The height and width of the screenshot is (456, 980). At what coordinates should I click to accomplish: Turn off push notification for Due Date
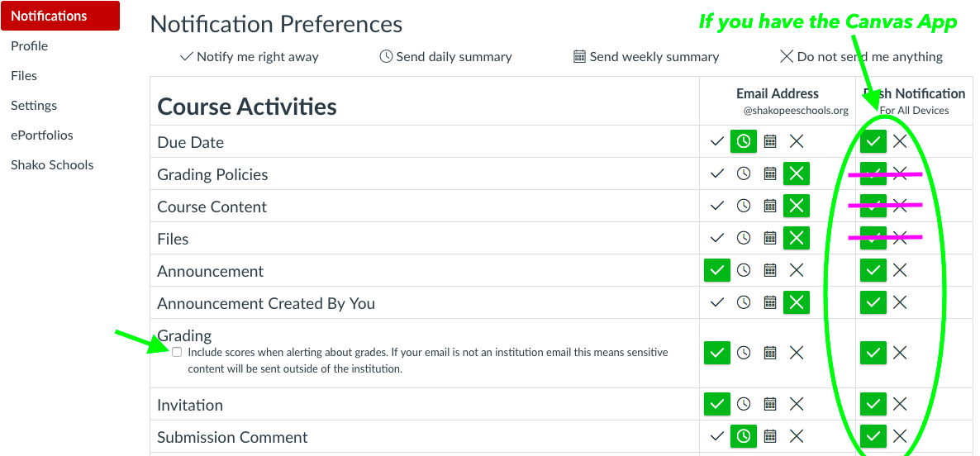[900, 142]
